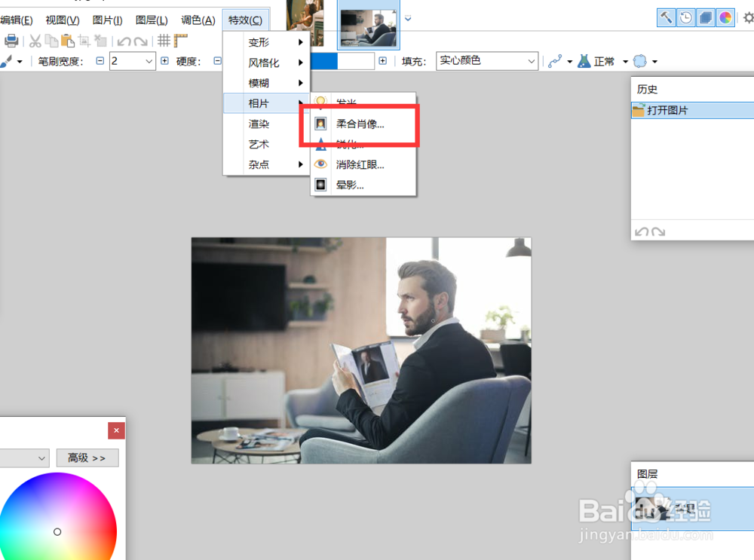Click the Scissors cut icon
Viewport: 754px width, 560px height.
click(x=35, y=41)
